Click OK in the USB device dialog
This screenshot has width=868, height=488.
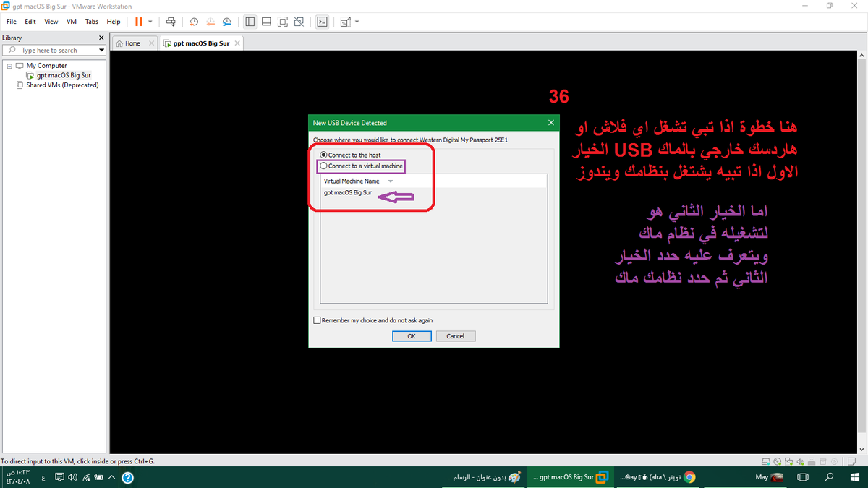(412, 336)
